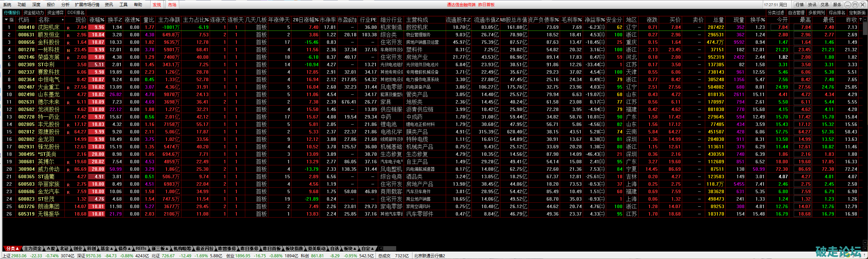
Task: Open the 市场 button in the top toolbar
Action: [x=172, y=5]
